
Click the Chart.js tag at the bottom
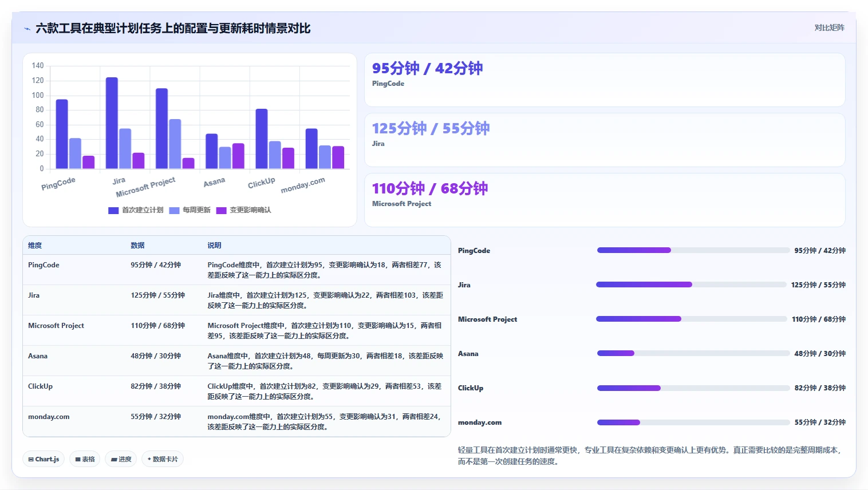44,459
